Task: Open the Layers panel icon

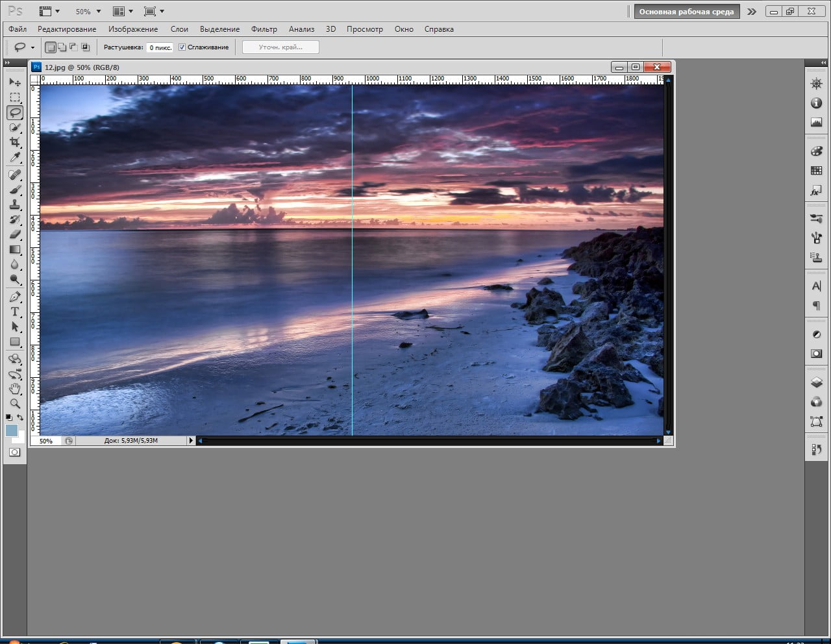Action: point(816,383)
